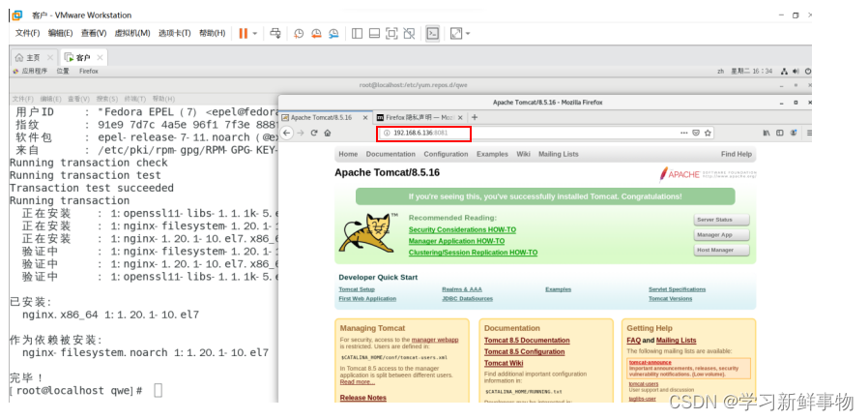Open Clustering/Session Replication HOW-TO link
Screen dimensions: 868x420
[473, 253]
